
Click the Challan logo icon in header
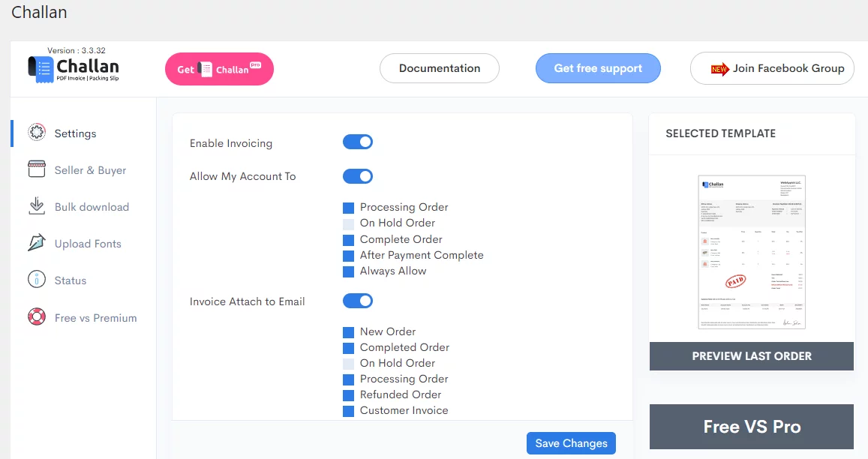(41, 69)
